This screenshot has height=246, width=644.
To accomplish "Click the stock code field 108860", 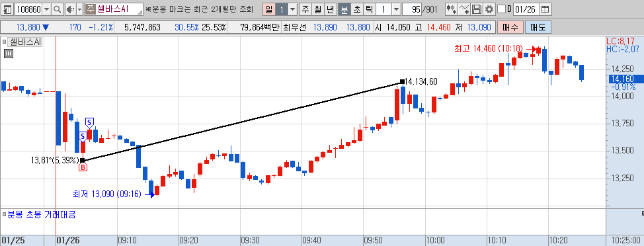I will tap(28, 9).
